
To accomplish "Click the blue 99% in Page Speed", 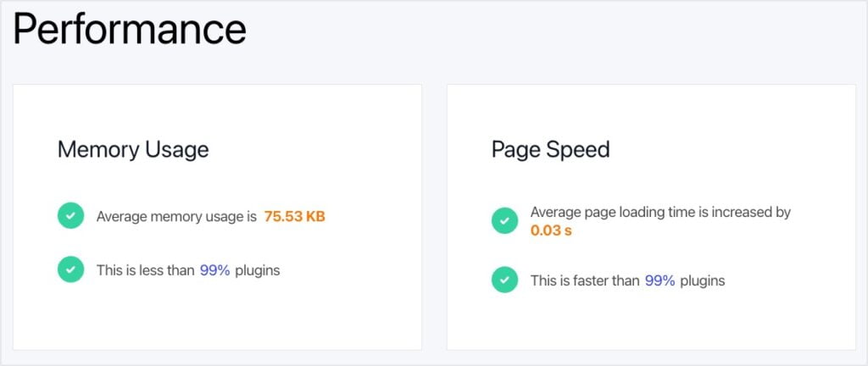I will pos(659,280).
